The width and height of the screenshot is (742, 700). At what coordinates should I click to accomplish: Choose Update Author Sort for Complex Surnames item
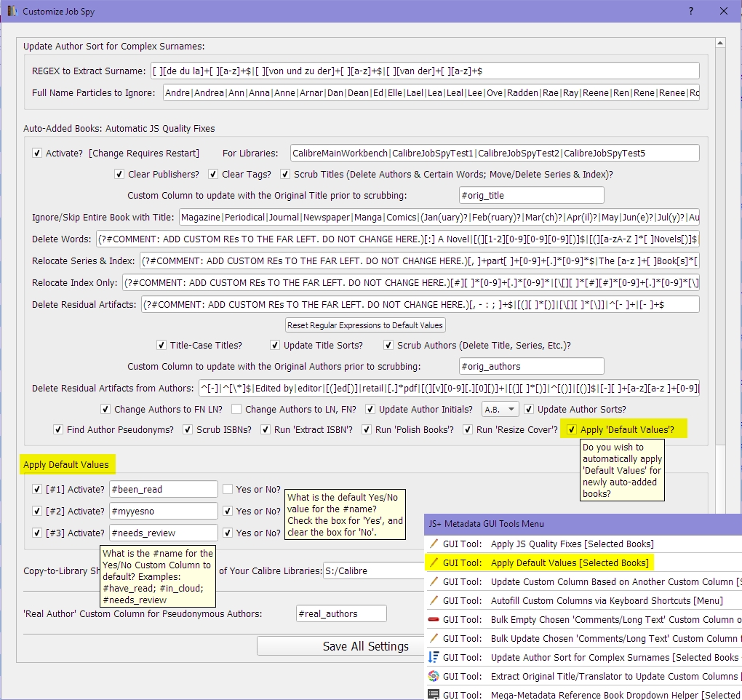pyautogui.click(x=583, y=657)
